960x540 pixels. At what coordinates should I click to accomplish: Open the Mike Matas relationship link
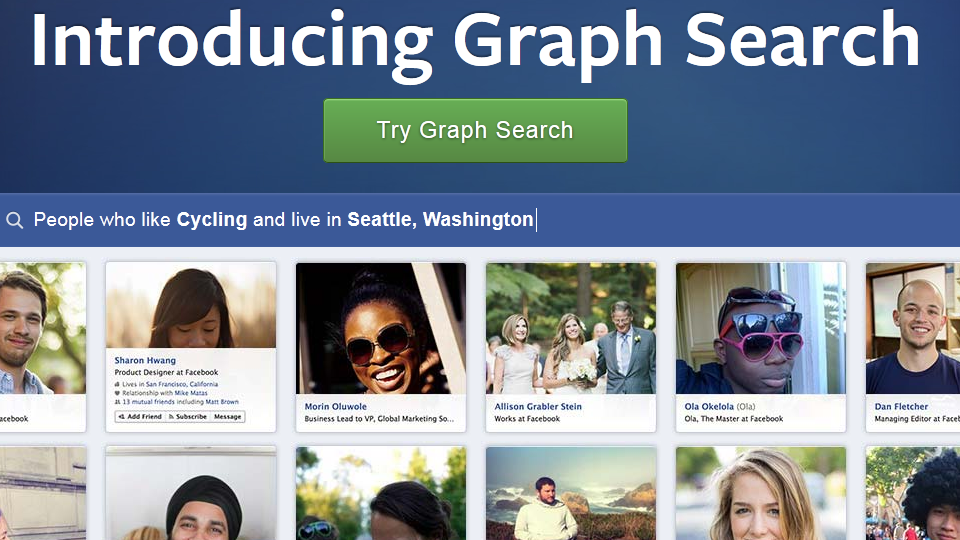(x=193, y=393)
